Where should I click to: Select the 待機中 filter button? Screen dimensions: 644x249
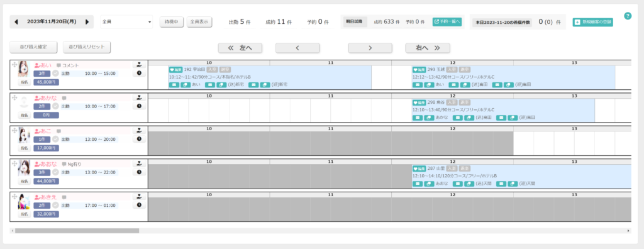[x=172, y=22]
